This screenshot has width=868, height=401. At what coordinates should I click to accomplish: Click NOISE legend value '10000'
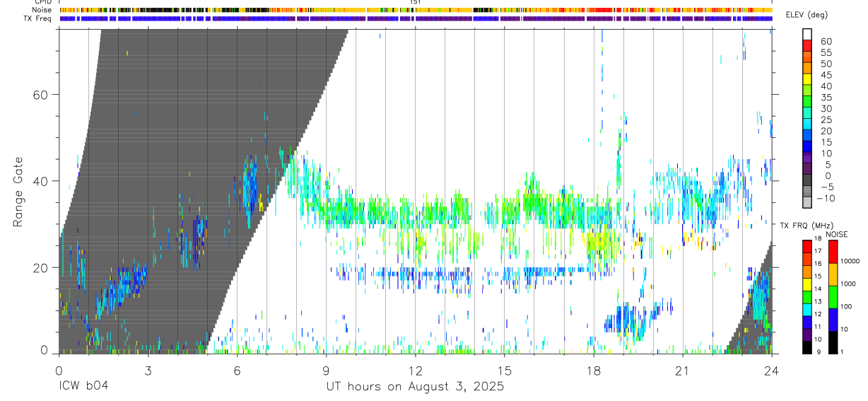[849, 261]
